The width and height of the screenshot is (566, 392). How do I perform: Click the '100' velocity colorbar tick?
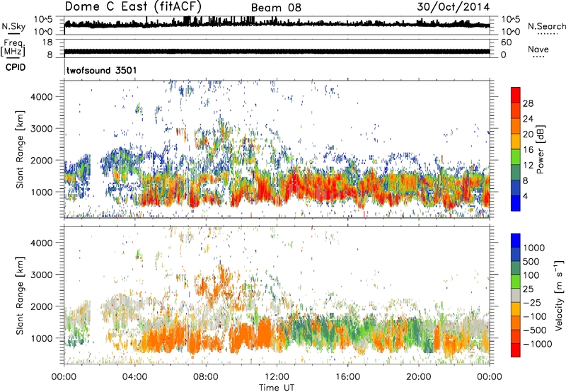(x=531, y=275)
